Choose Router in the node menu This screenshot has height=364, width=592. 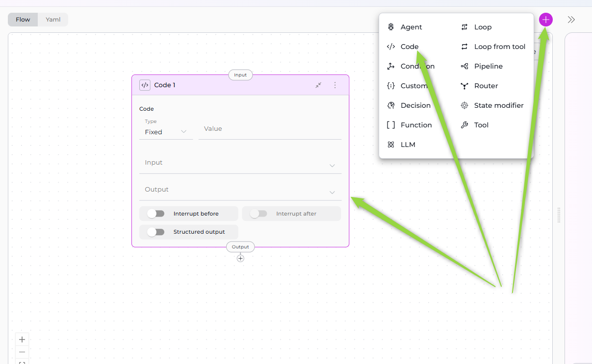pyautogui.click(x=486, y=86)
